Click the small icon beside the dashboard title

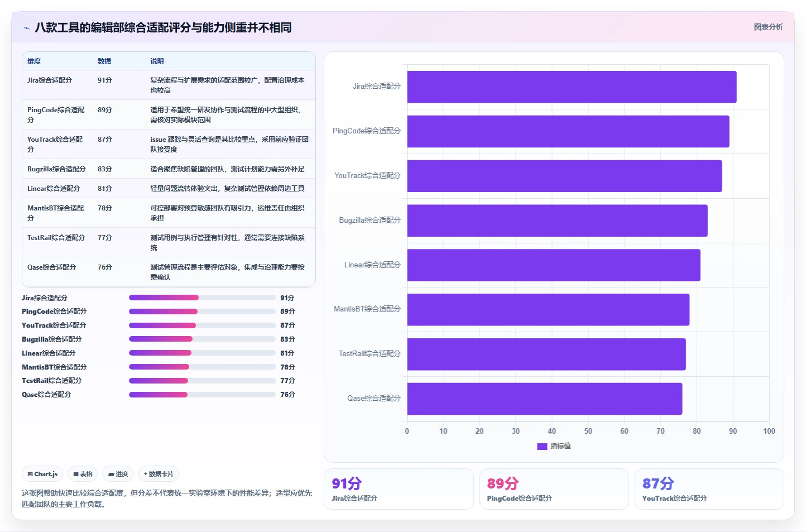click(26, 28)
